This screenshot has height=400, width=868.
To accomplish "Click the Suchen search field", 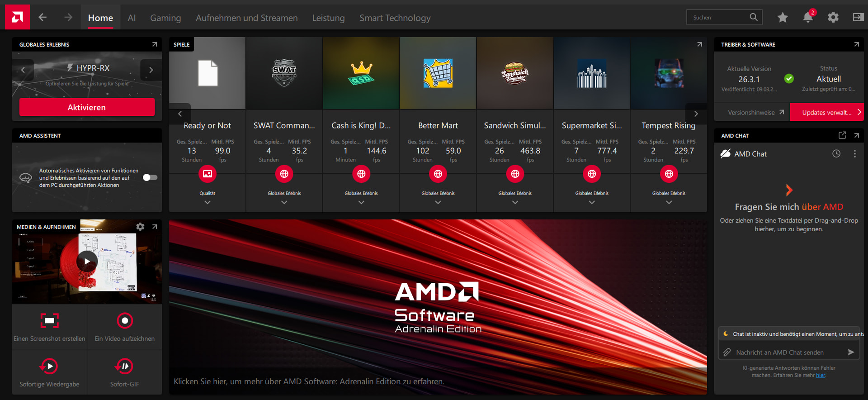I will click(x=717, y=17).
